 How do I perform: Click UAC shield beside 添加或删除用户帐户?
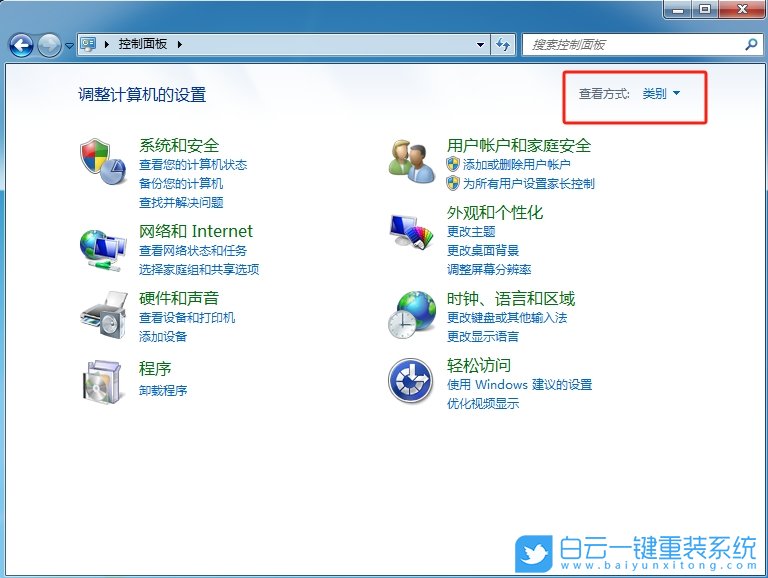(453, 164)
